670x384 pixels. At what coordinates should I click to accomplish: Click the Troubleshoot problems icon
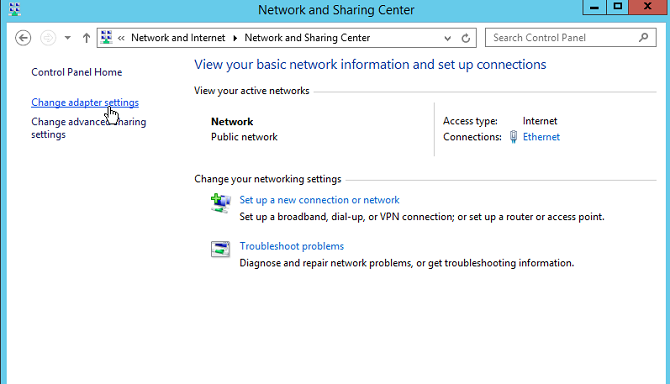click(220, 249)
